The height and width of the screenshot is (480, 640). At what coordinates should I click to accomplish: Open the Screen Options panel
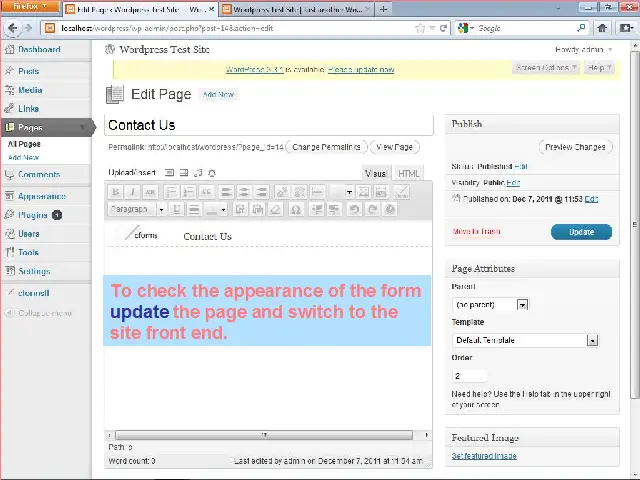545,68
